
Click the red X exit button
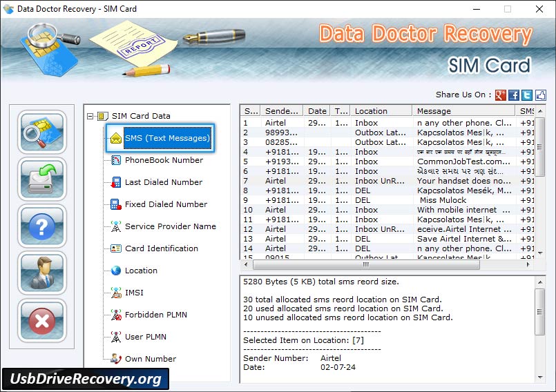point(42,320)
